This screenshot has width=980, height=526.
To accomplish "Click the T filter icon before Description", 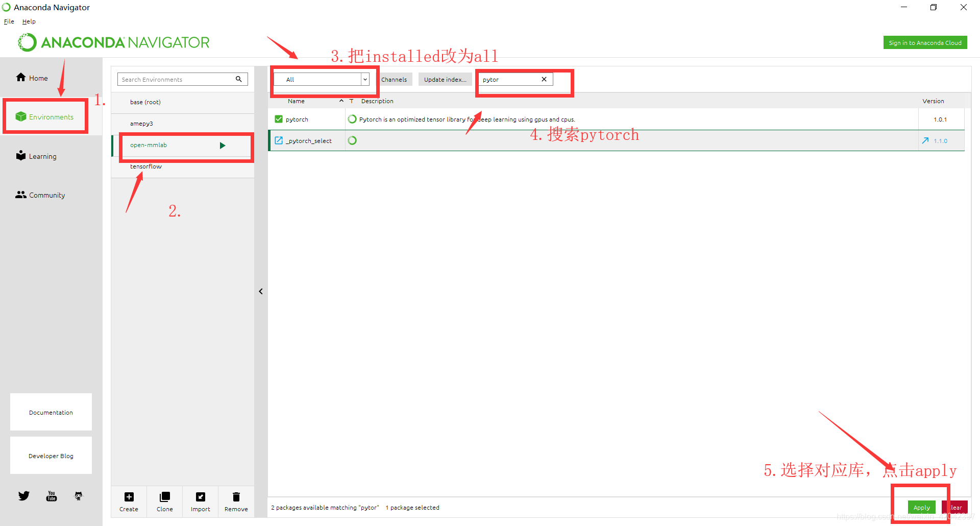I will click(x=351, y=101).
